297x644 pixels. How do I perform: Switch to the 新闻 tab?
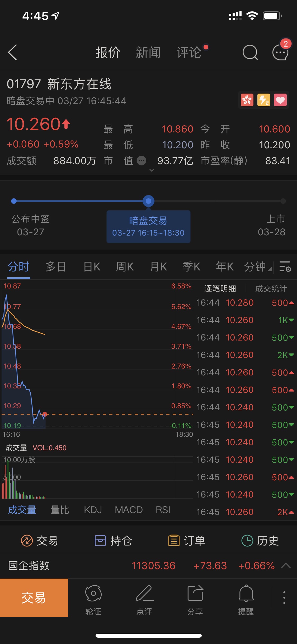pyautogui.click(x=148, y=52)
